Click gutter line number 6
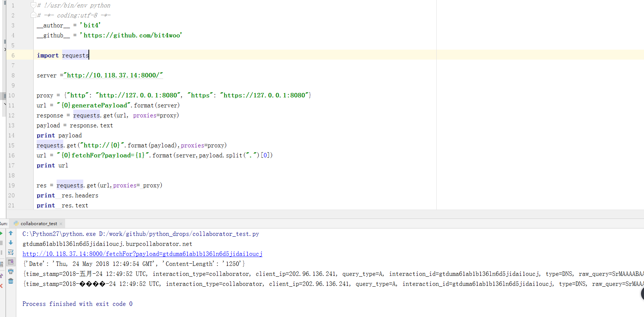This screenshot has height=317, width=644. 13,56
